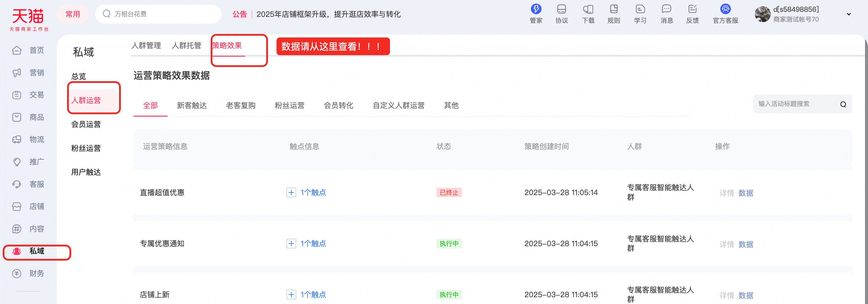
Task: Click the 协议 agreement icon
Action: coord(561,9)
